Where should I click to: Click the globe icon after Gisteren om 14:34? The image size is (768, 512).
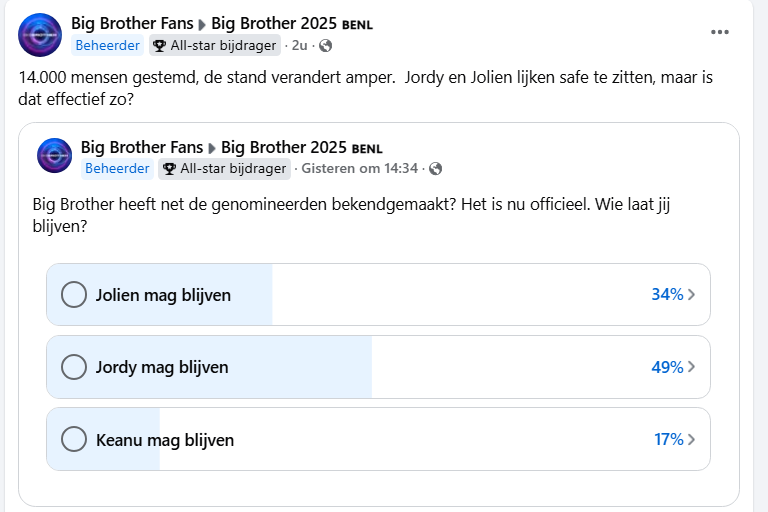(435, 169)
